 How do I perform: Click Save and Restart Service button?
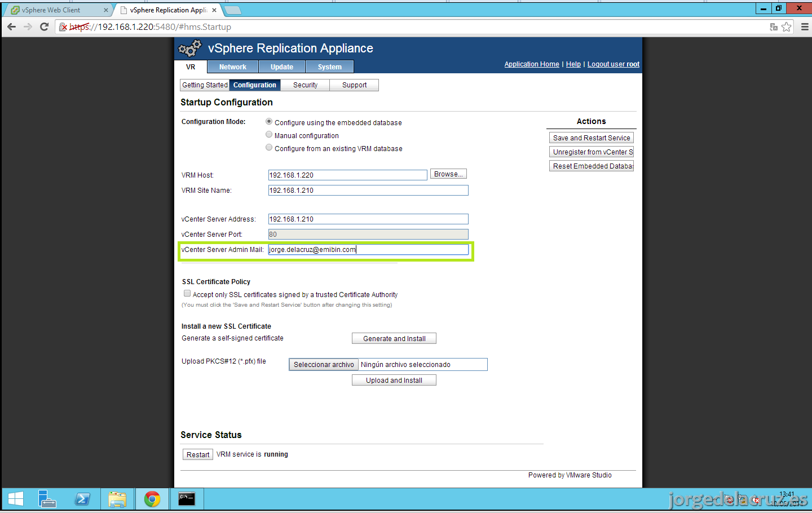click(592, 138)
